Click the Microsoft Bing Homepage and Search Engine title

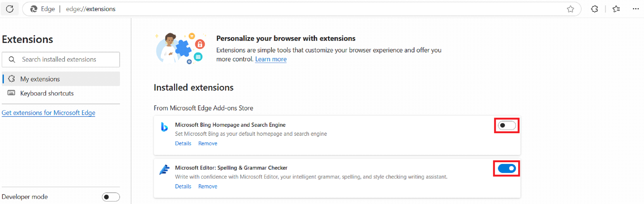click(230, 125)
